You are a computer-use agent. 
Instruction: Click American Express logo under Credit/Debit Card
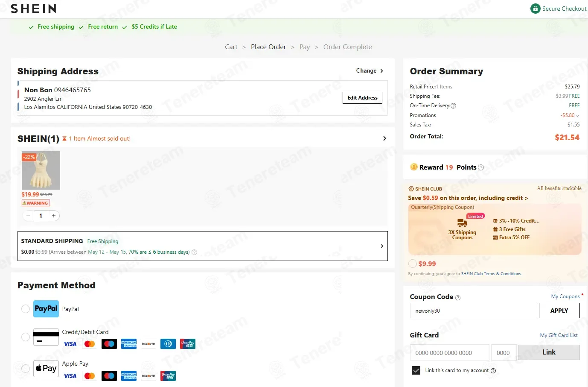click(x=129, y=344)
